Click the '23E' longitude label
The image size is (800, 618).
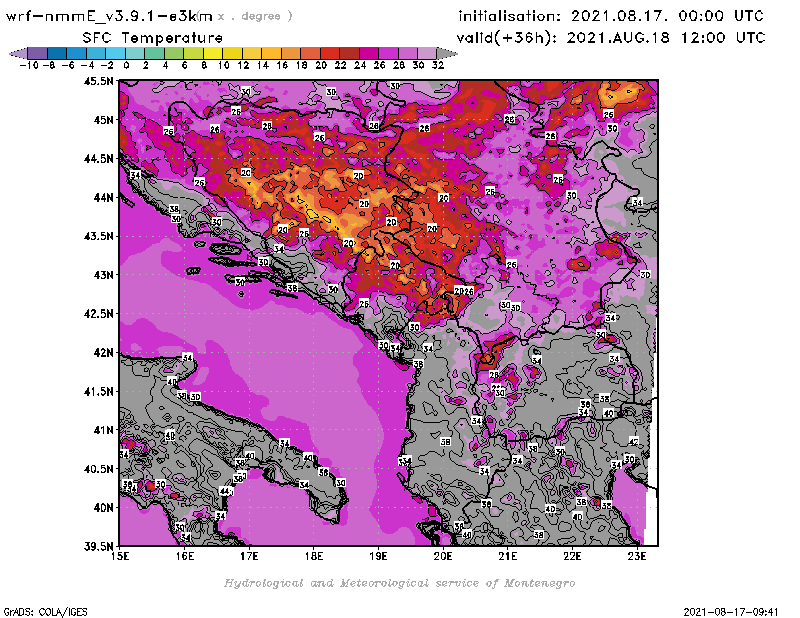[637, 556]
